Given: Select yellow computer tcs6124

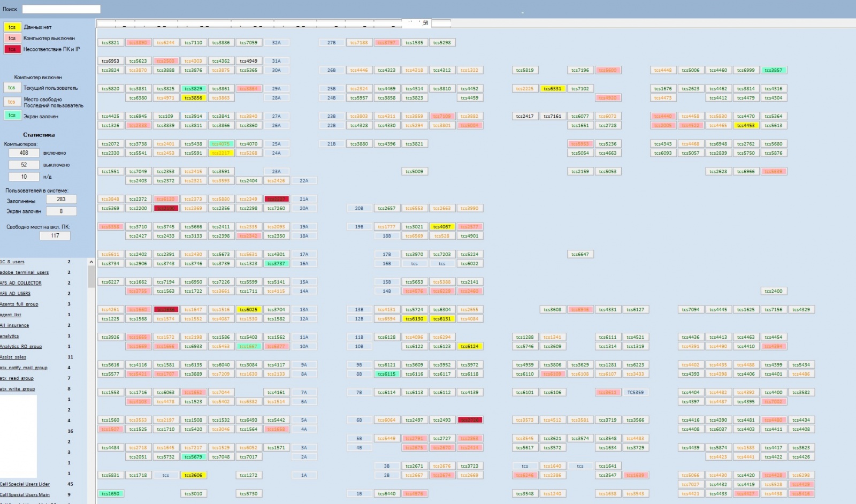Looking at the screenshot, I should pyautogui.click(x=469, y=347).
